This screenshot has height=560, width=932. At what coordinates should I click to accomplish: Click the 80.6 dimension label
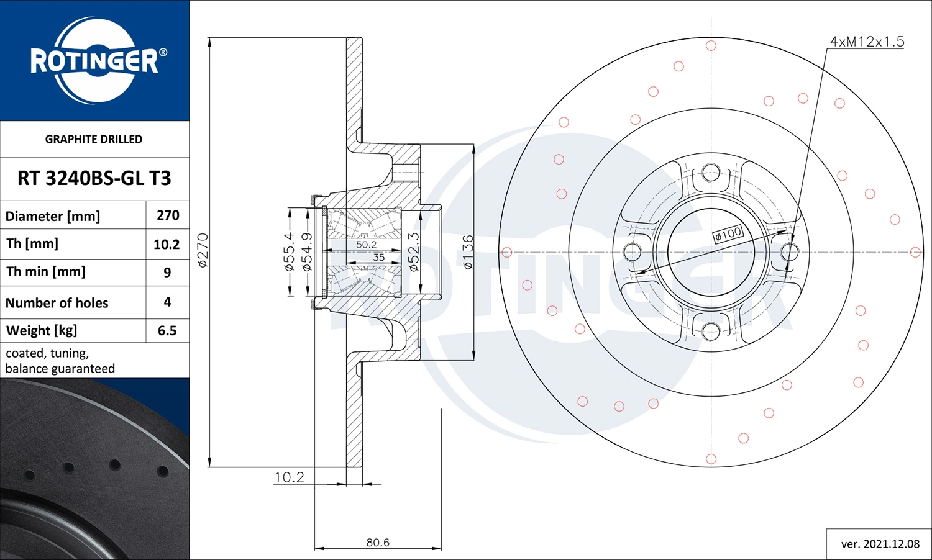tap(378, 543)
